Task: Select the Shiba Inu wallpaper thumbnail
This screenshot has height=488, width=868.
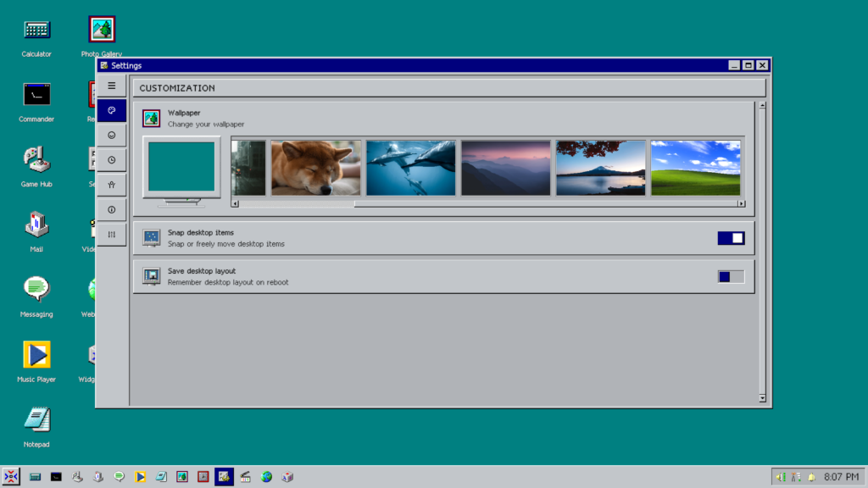Action: tap(315, 167)
